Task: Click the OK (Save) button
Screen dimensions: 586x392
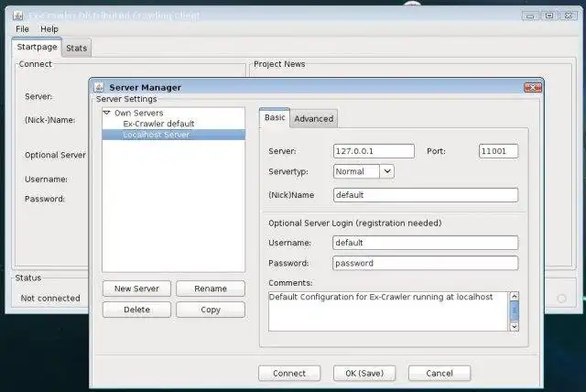Action: point(364,374)
